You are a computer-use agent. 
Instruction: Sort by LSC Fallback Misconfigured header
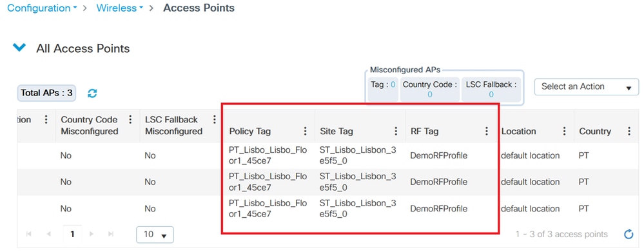coord(174,125)
